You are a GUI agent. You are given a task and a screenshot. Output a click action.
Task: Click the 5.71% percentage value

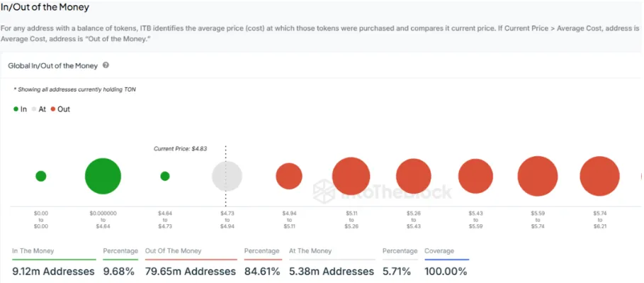(x=397, y=272)
